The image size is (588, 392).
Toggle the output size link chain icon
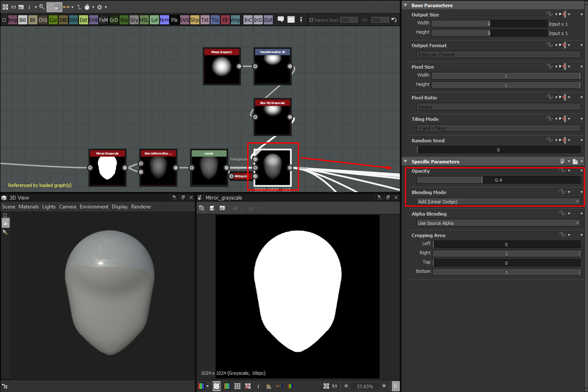tap(365, 20)
